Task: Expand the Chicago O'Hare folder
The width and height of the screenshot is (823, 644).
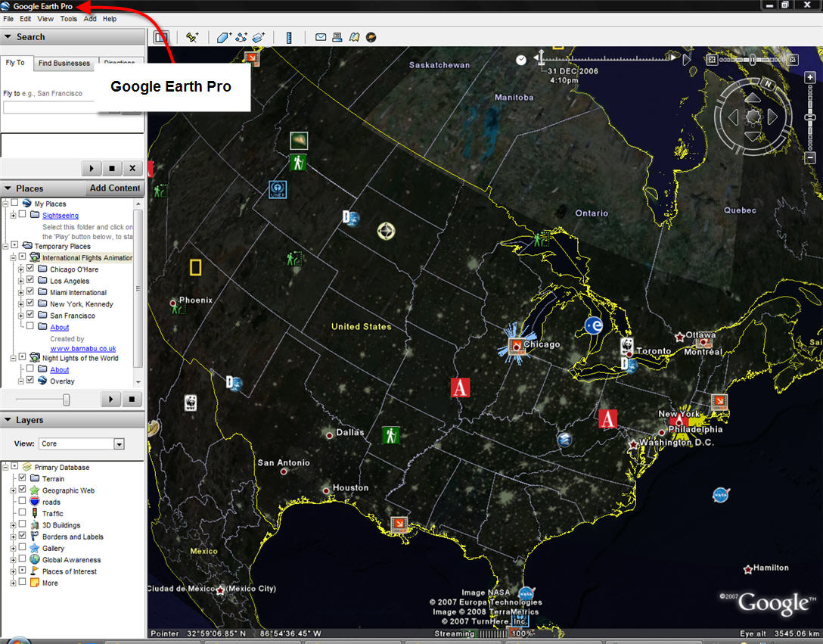Action: [21, 269]
